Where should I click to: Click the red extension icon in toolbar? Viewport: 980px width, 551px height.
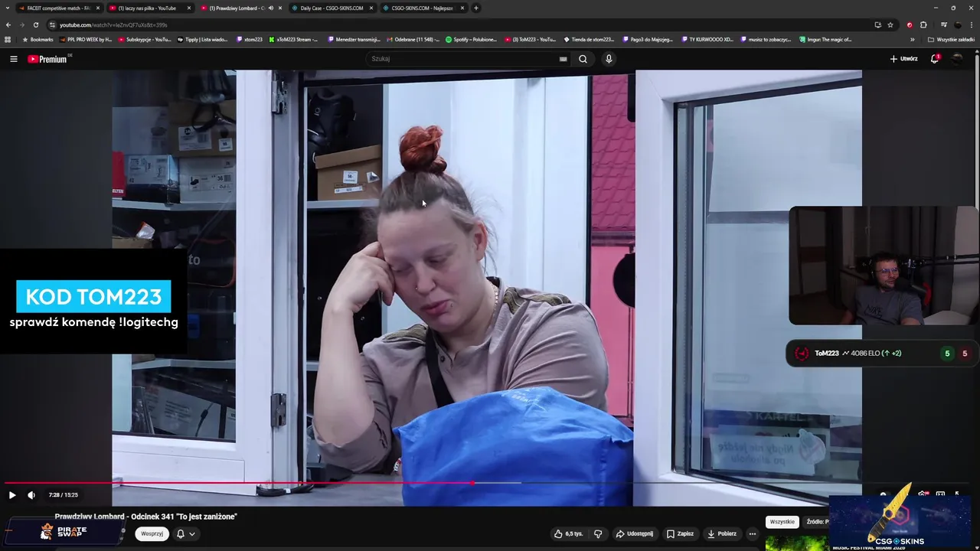[910, 24]
